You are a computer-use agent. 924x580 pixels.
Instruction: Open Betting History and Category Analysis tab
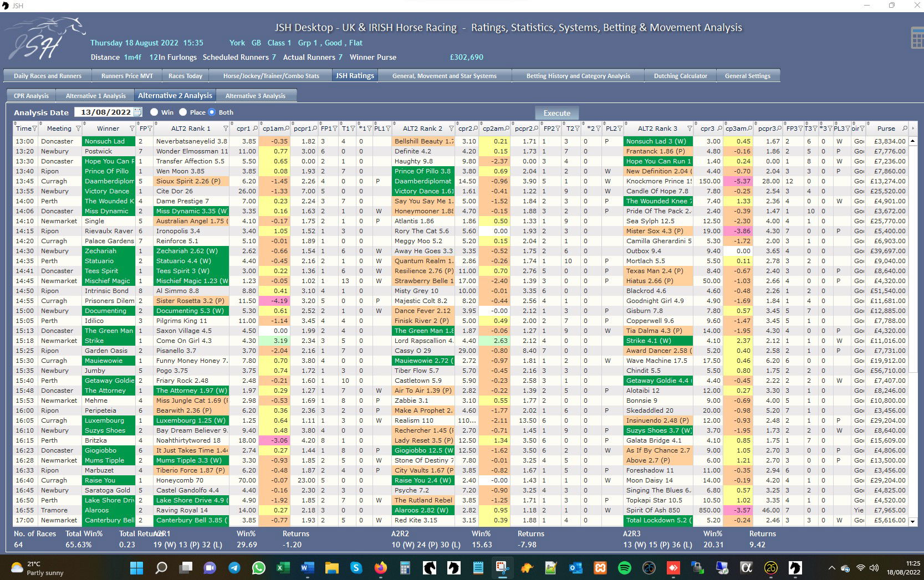point(578,76)
